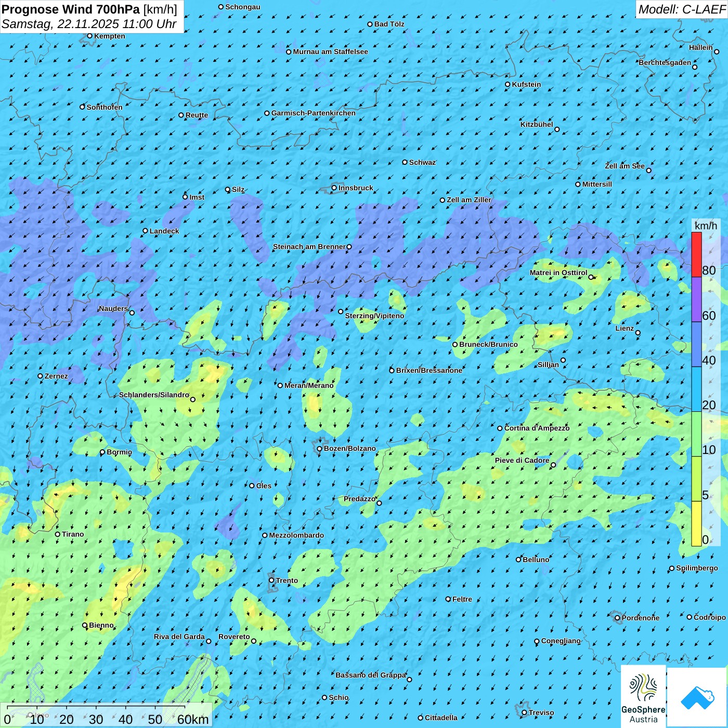Click the 'Brixen/Bressanone' label
728x728 pixels.
tap(429, 370)
